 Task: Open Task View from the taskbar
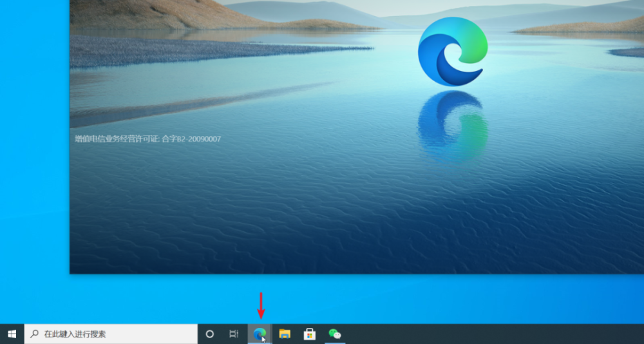234,334
